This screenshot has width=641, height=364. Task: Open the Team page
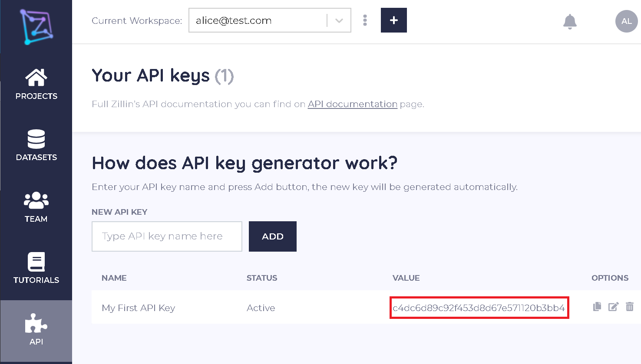tap(36, 207)
